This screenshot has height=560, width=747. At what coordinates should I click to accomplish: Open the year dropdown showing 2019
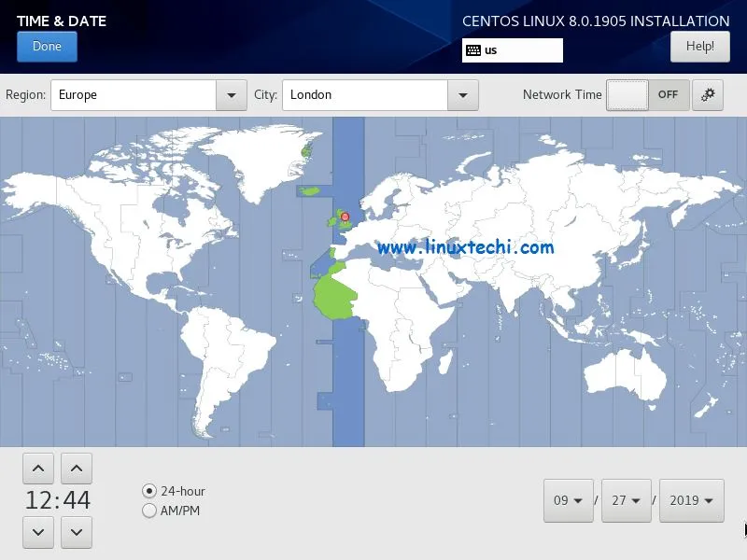pyautogui.click(x=691, y=500)
